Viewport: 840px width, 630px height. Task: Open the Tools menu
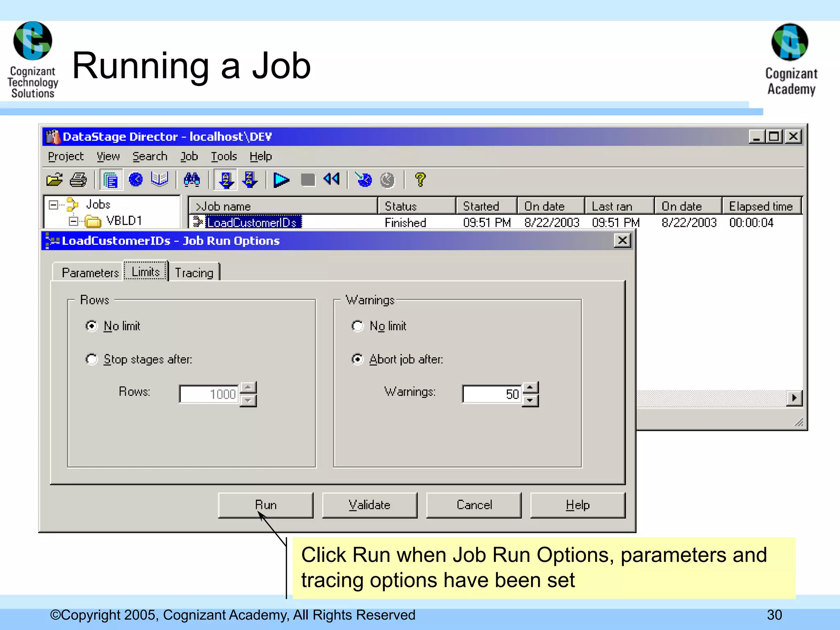click(224, 156)
